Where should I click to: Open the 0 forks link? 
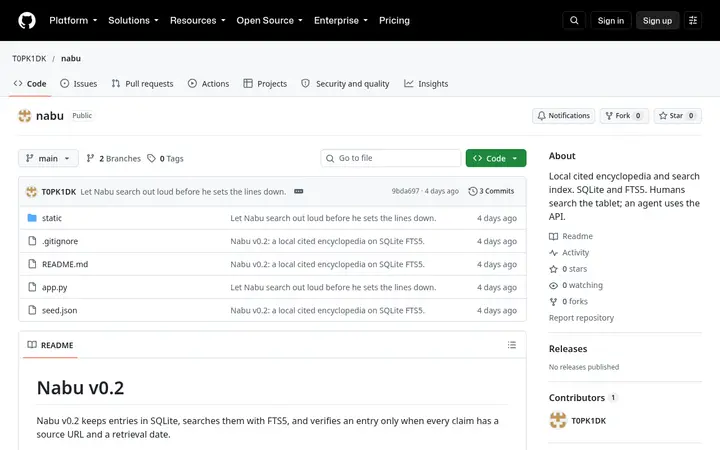568,302
